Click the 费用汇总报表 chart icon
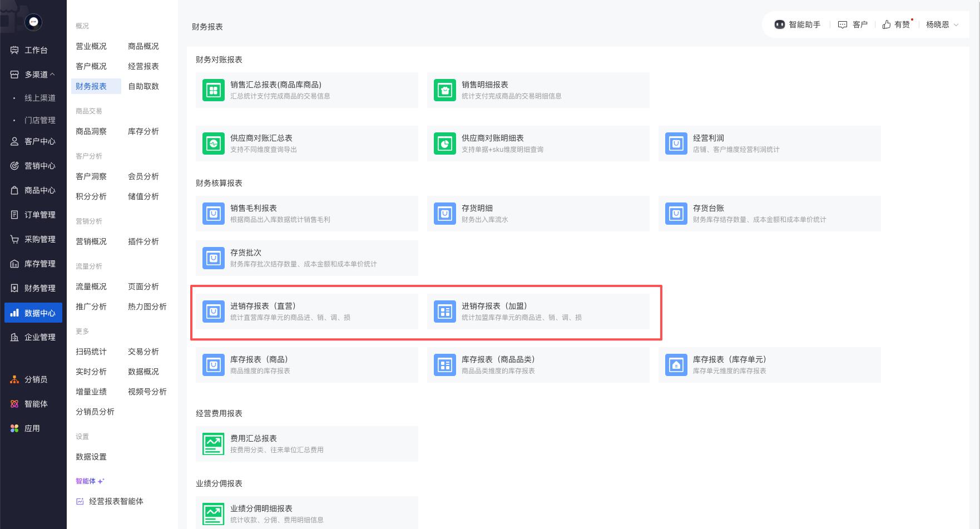Image resolution: width=980 pixels, height=529 pixels. pyautogui.click(x=214, y=444)
